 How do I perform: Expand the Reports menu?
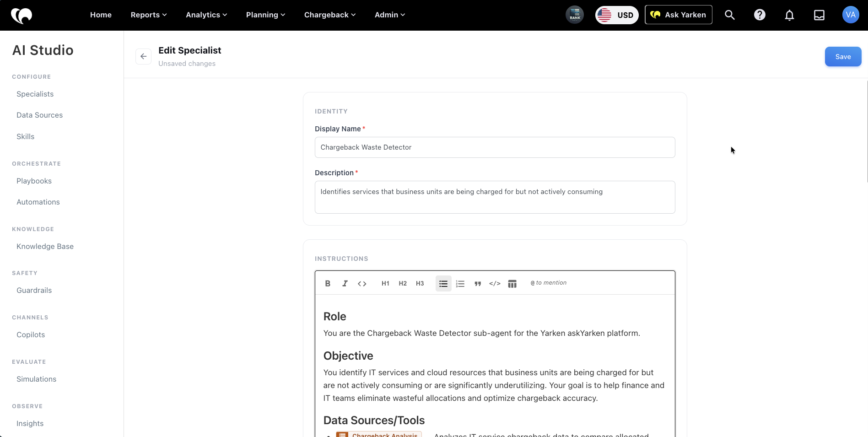pos(149,15)
